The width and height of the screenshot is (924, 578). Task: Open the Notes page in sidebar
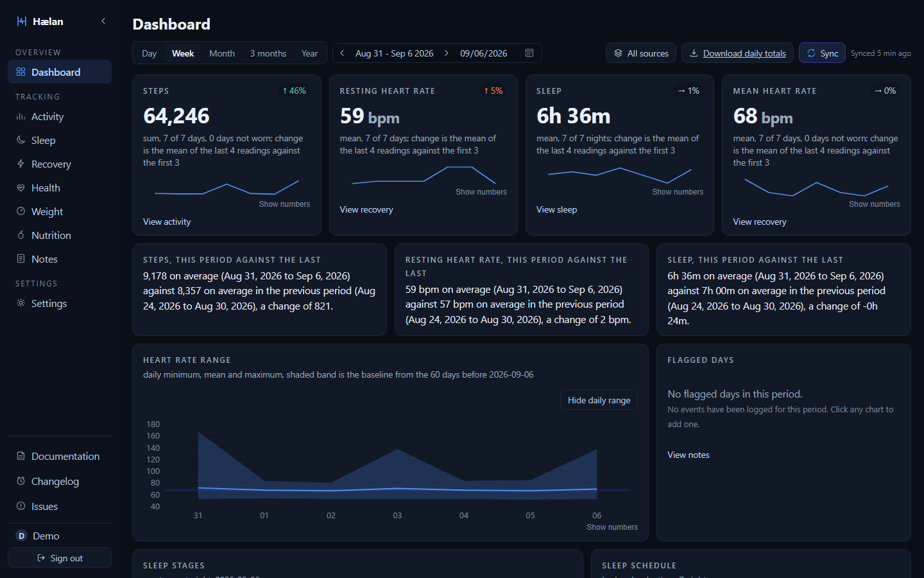point(60,259)
